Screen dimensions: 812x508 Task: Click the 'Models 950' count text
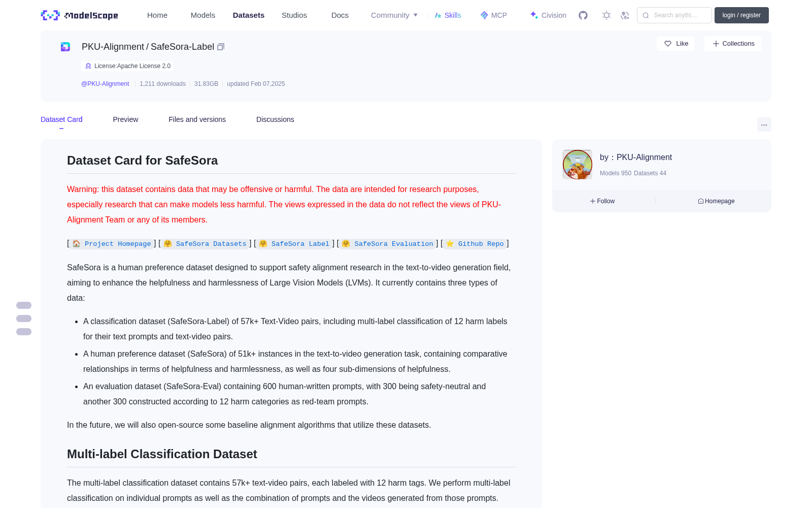click(x=616, y=173)
